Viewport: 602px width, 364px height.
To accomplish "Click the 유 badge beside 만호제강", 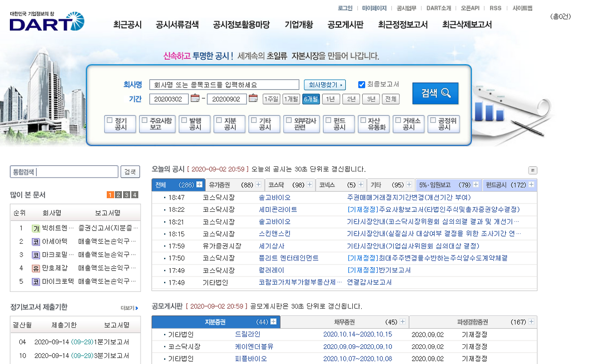I will 36,269.
